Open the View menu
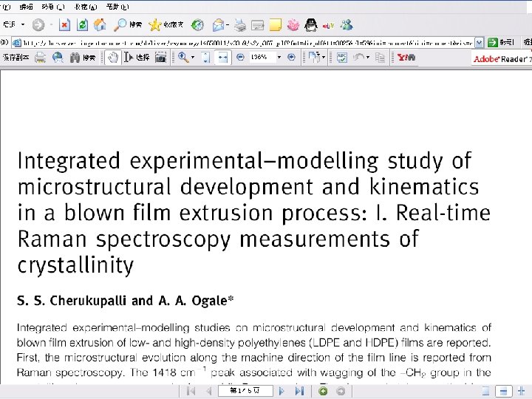This screenshot has height=399, width=532. click(x=52, y=7)
